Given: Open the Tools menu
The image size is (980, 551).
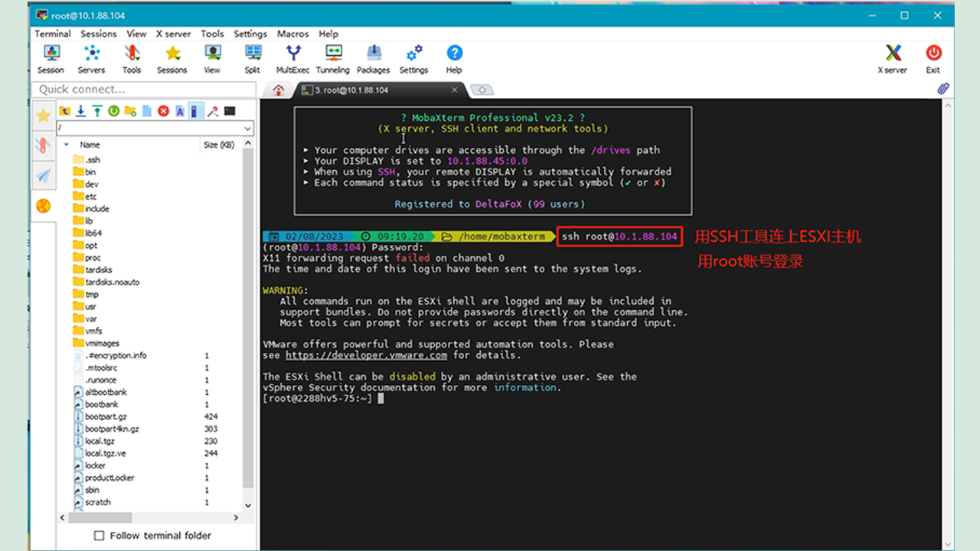Looking at the screenshot, I should pyautogui.click(x=212, y=34).
